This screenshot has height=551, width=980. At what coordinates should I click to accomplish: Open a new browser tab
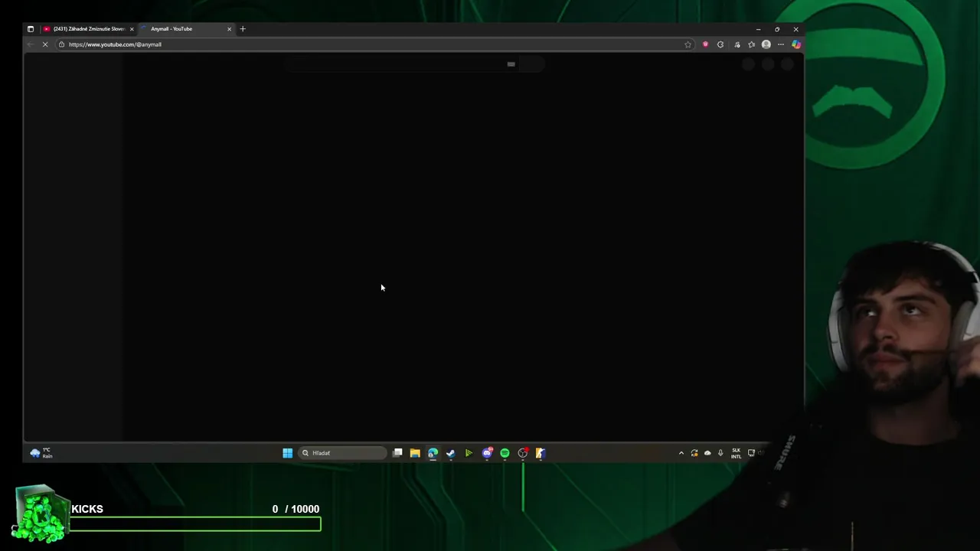pos(243,29)
